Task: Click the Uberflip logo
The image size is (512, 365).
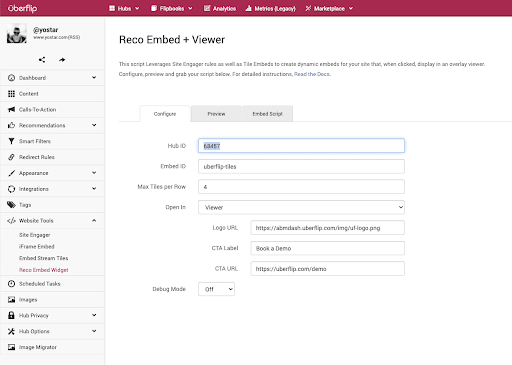Action: [22, 8]
